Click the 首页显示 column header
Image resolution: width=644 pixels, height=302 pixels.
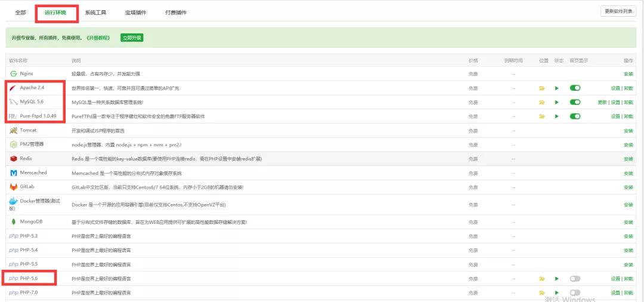click(578, 61)
